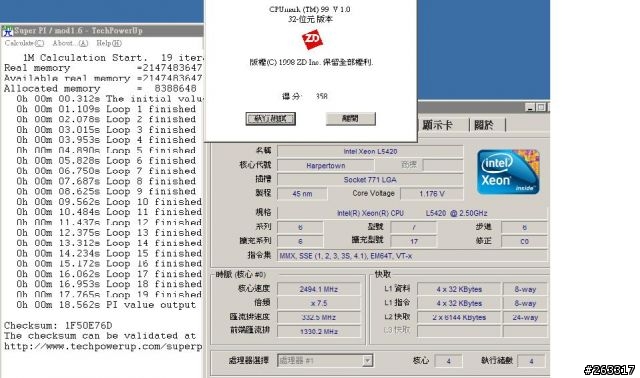This screenshot has width=640, height=378.
Task: Click the Intel Xeon L5420 name field
Action: (x=370, y=151)
